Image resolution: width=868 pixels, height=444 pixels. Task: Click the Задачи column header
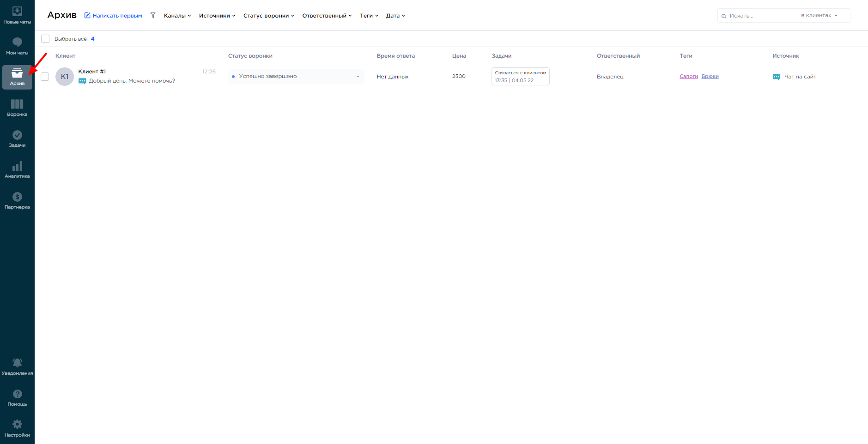[x=501, y=56]
